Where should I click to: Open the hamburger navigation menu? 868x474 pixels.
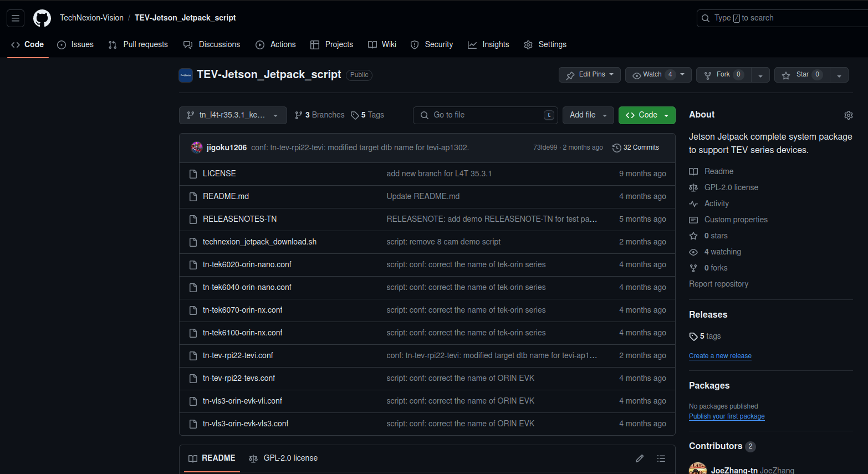(x=16, y=18)
